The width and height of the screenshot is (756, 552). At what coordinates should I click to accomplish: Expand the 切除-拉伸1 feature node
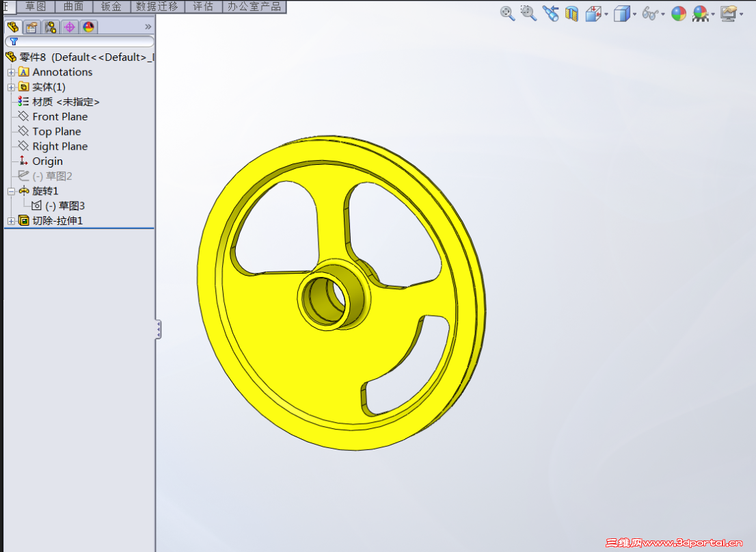point(11,221)
